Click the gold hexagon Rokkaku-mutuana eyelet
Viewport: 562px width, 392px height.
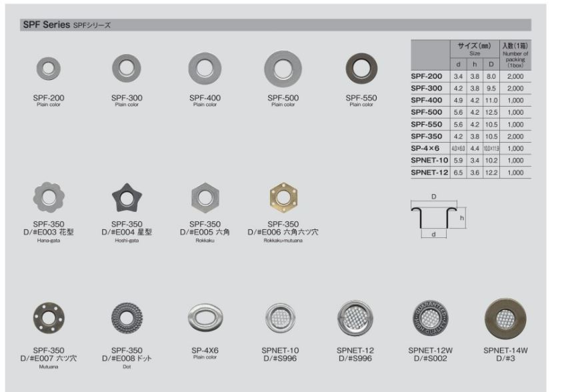(283, 196)
